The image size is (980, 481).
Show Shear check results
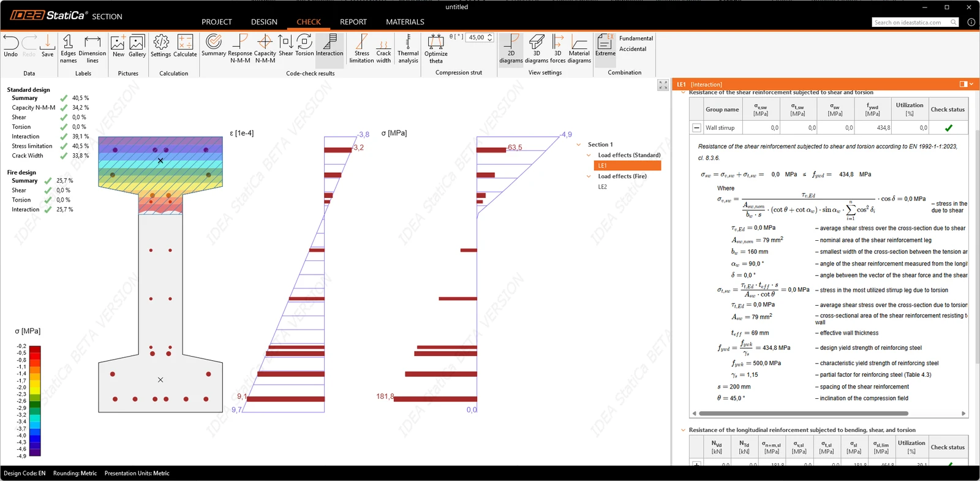point(286,46)
